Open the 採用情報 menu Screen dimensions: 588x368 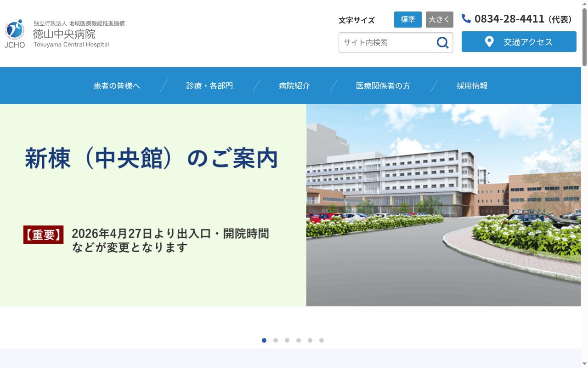click(472, 86)
